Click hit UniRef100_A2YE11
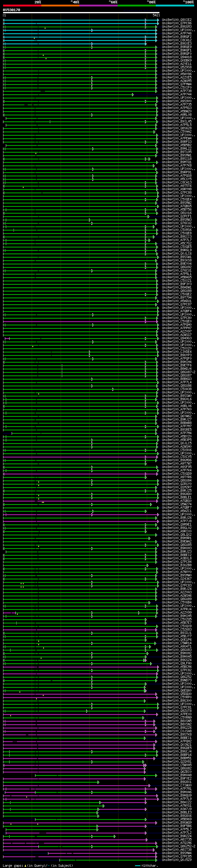This screenshot has height=868, width=197. [177, 64]
